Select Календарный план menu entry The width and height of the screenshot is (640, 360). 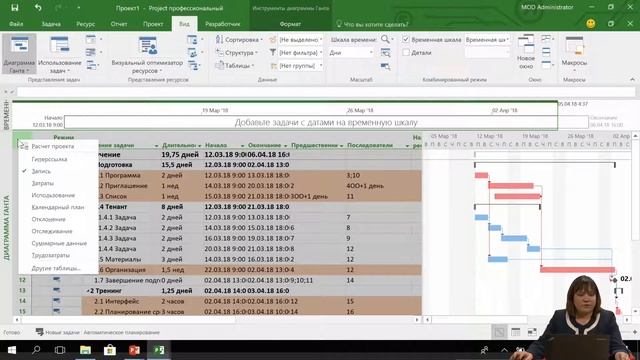(58, 207)
